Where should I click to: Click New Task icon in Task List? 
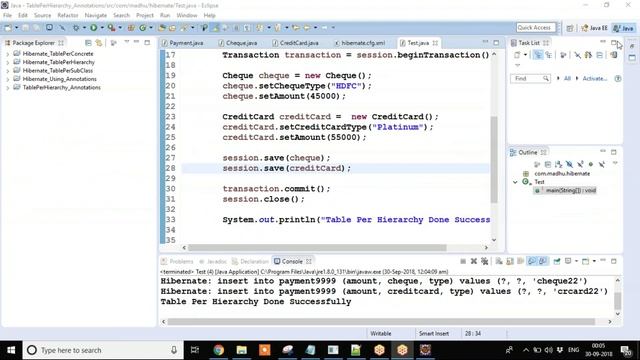[517, 55]
